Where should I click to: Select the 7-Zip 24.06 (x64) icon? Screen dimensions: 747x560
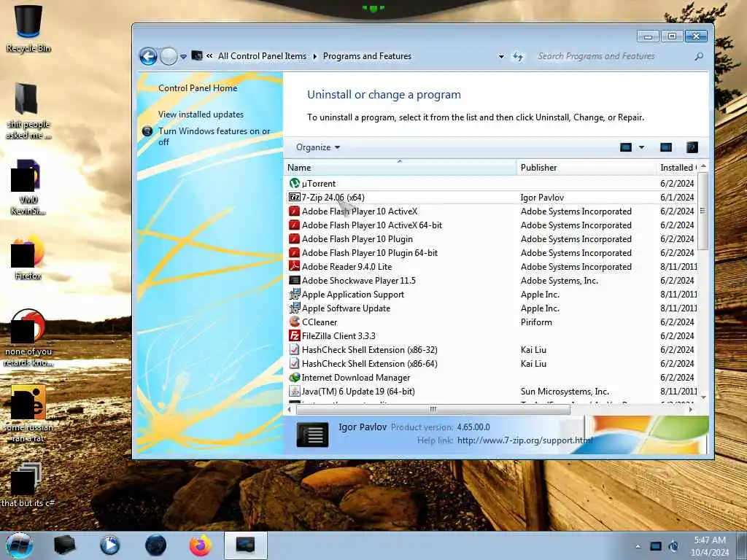[295, 197]
